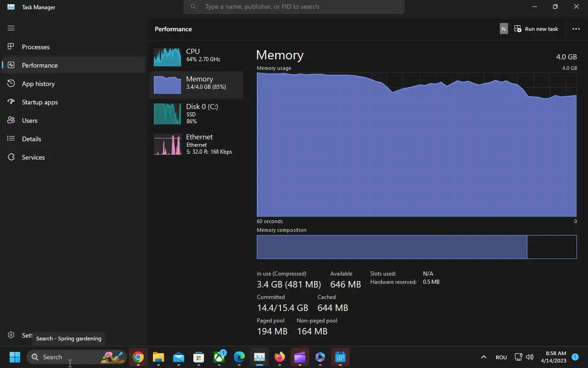The width and height of the screenshot is (588, 368).
Task: Open network status tray icon
Action: [519, 357]
